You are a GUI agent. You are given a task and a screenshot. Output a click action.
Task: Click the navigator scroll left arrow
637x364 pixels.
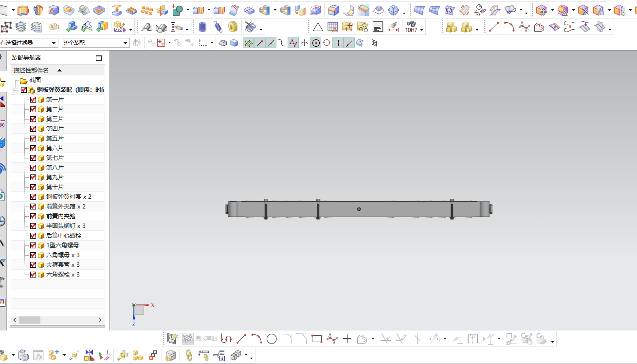pos(15,320)
